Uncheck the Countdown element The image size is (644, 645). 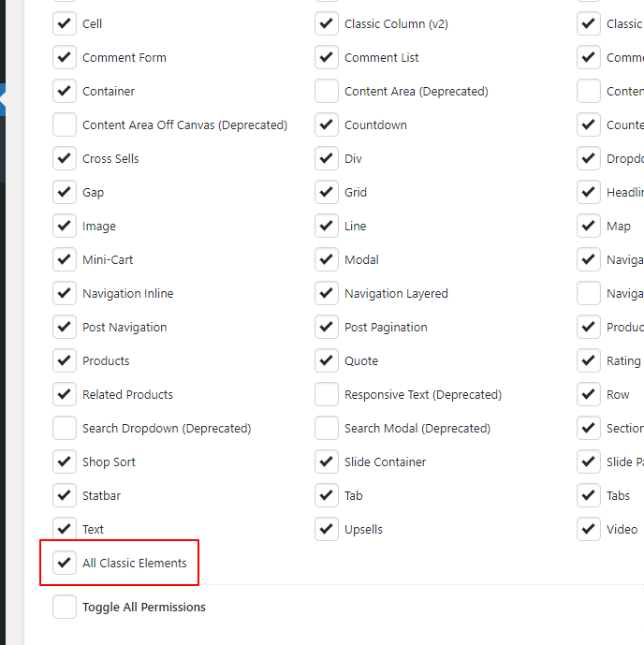(327, 125)
